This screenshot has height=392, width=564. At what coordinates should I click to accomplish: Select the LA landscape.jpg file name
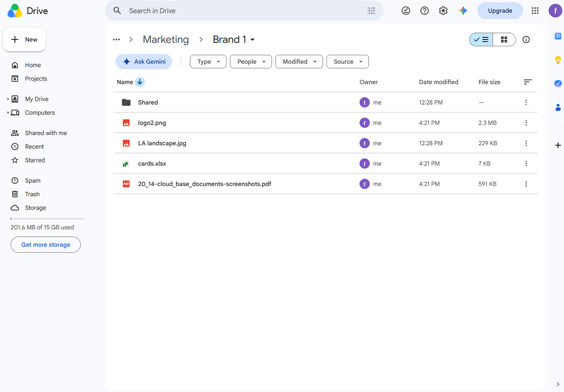pos(162,143)
